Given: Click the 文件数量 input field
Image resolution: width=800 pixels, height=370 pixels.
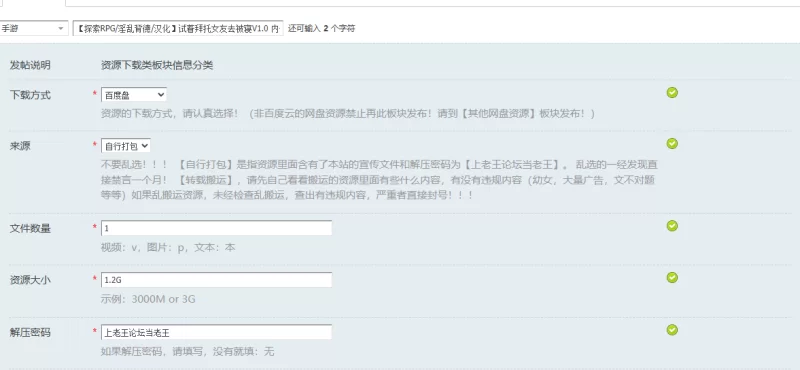Looking at the screenshot, I should 216,228.
